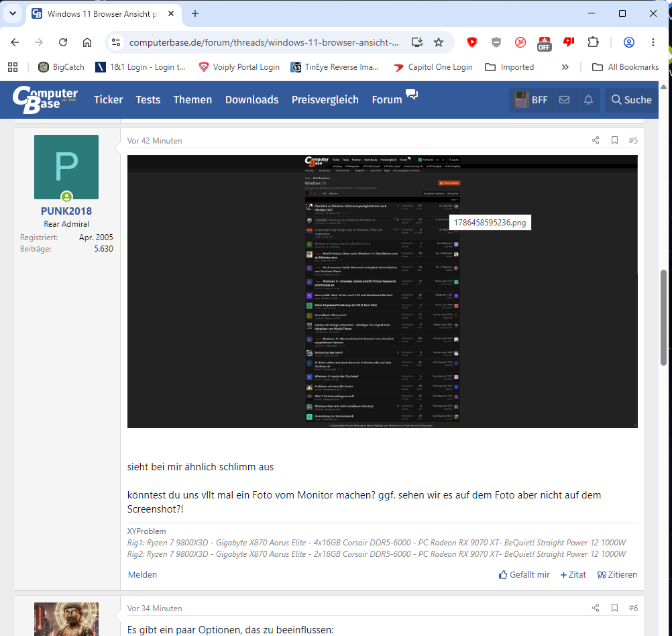Open the Downloads menu item

[251, 99]
